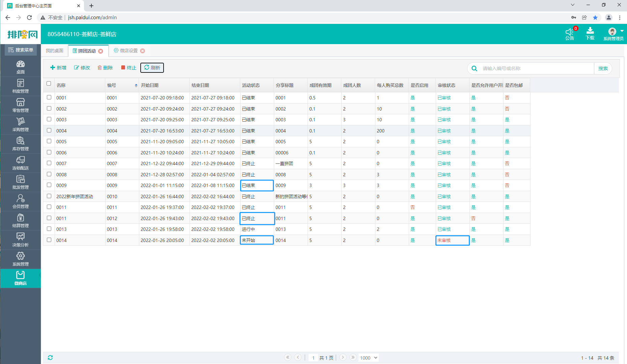This screenshot has height=364, width=627.
Task: Open 零售管理 in the sidebar
Action: click(x=21, y=105)
